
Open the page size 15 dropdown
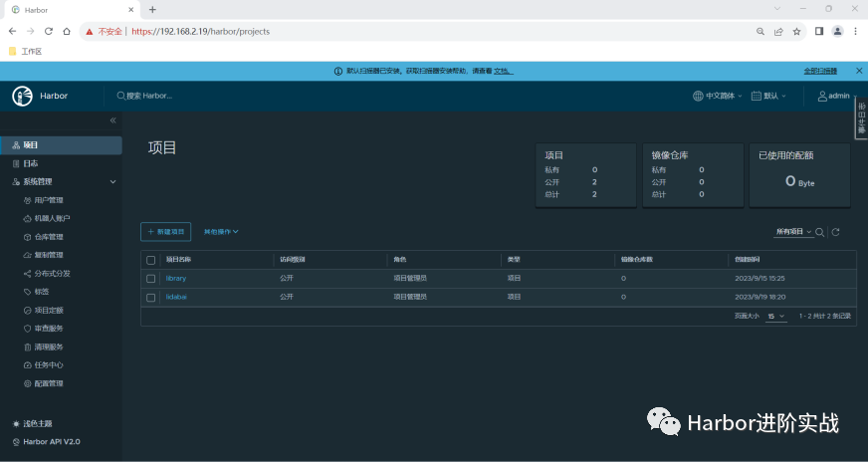776,317
